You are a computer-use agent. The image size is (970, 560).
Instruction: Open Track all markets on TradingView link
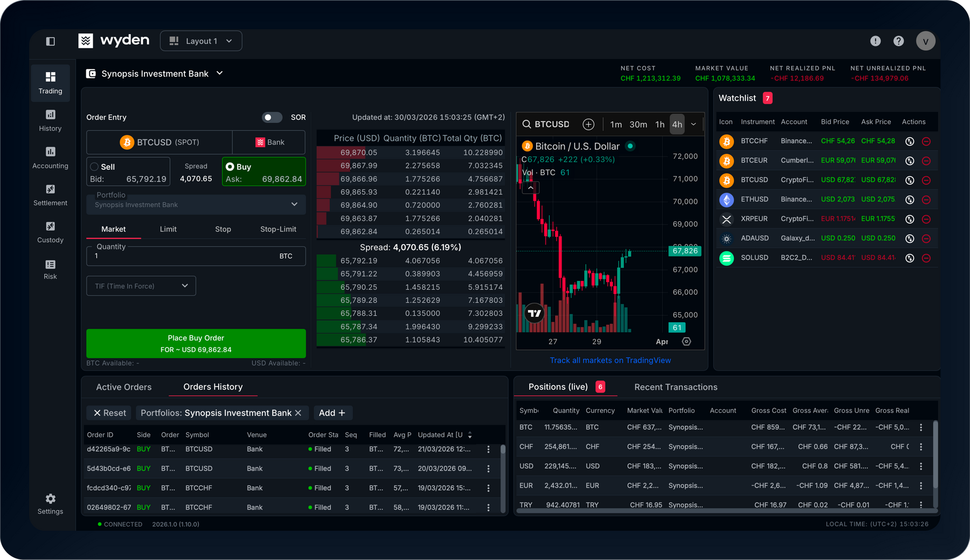[610, 360]
